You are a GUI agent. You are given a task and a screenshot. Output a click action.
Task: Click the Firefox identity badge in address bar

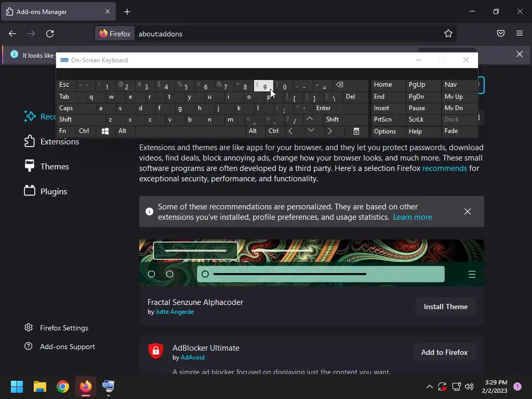click(115, 34)
